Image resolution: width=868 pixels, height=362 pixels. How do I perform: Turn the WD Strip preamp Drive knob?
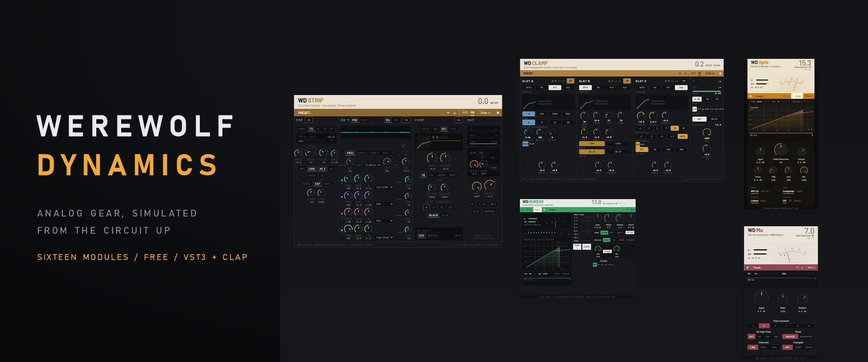click(311, 152)
